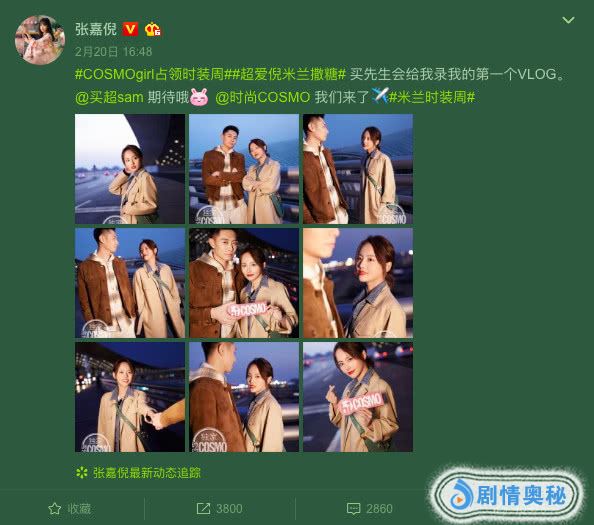Viewport: 594px width, 525px height.
Task: Click the gold crown membership badge
Action: point(153,29)
